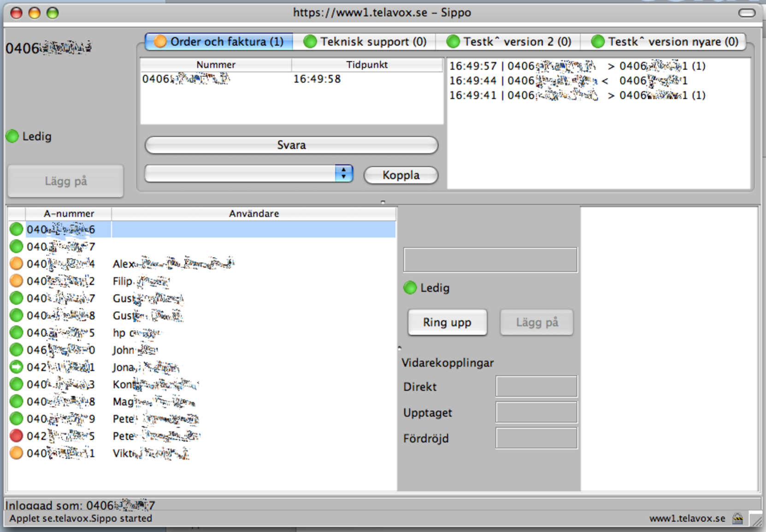Click the Tidpunkt column header
This screenshot has height=532, width=766.
tap(367, 65)
